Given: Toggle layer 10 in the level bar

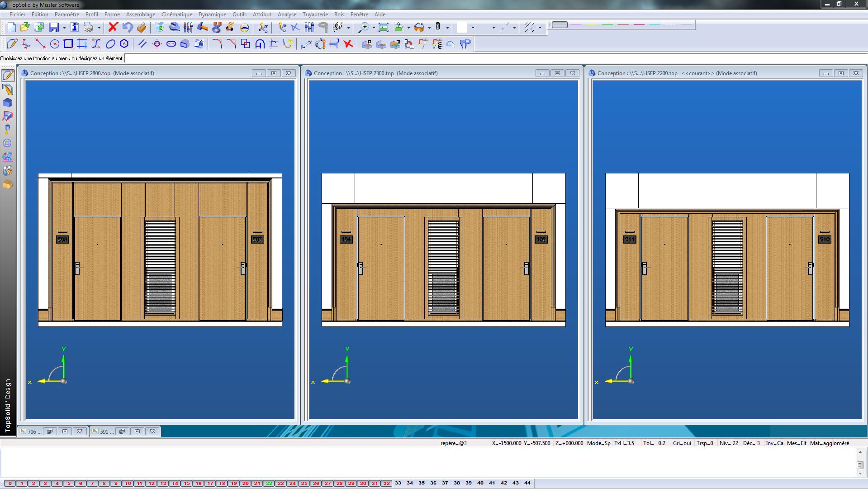Looking at the screenshot, I should pos(128,483).
